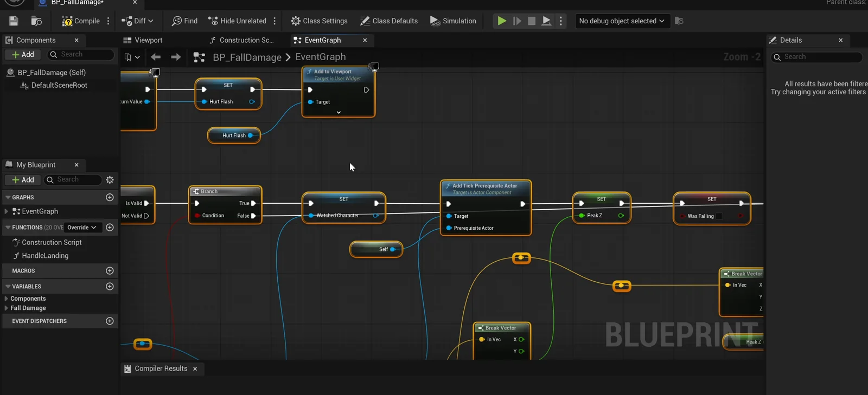This screenshot has height=395, width=868.
Task: Save the blueprint with the floppy disk icon
Action: click(14, 21)
